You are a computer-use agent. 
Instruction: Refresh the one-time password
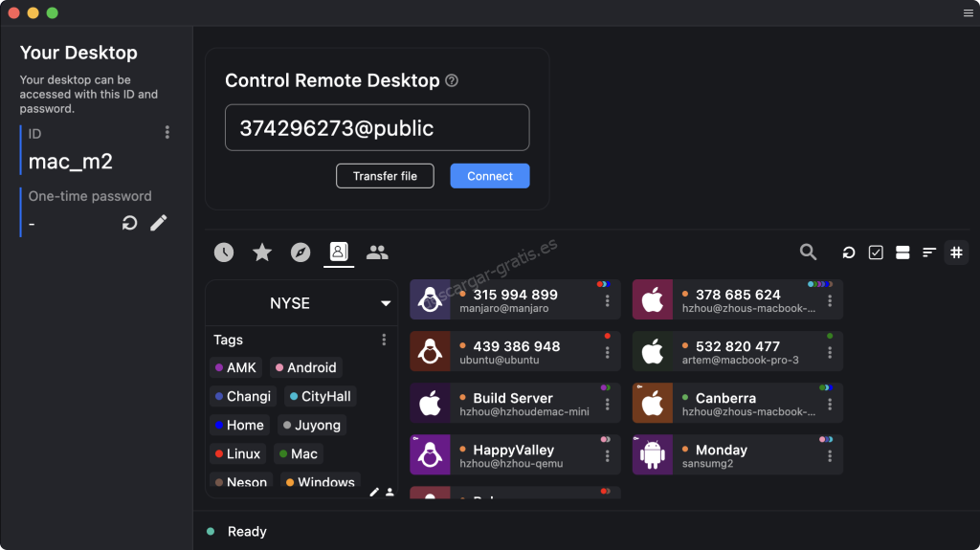(129, 223)
